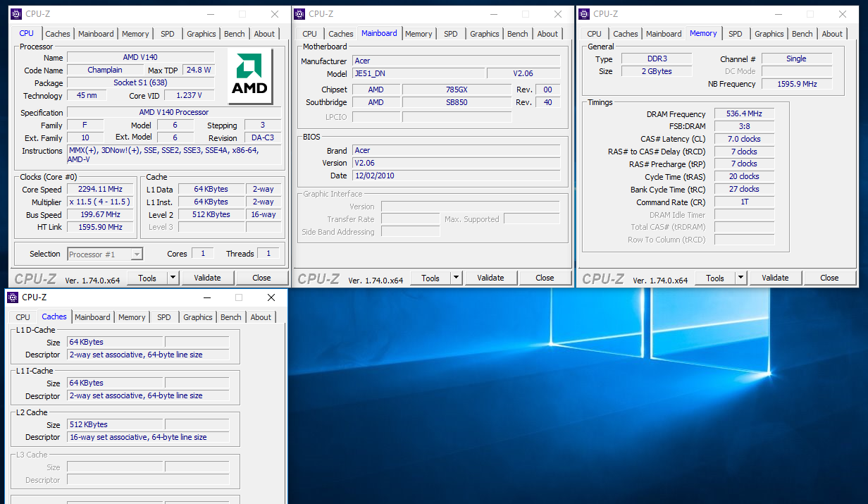Click L2 Cache size '512 KBytes' in Caches window

(x=115, y=424)
